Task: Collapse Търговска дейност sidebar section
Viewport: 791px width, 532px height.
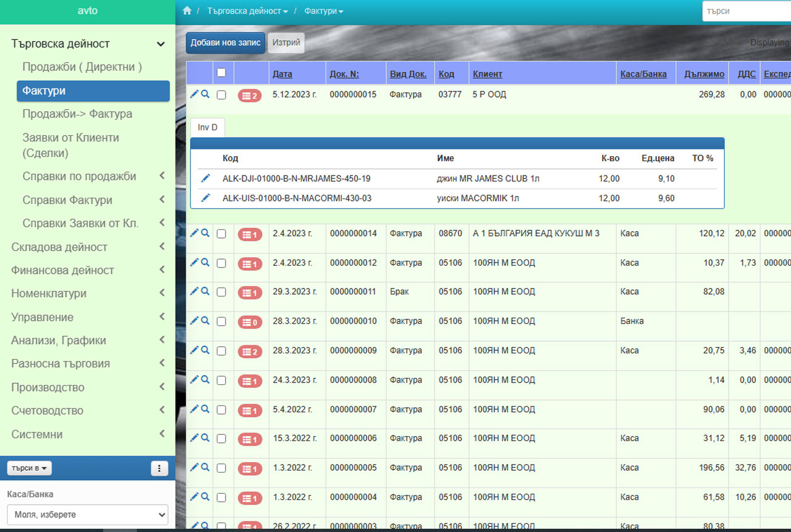Action: 88,44
